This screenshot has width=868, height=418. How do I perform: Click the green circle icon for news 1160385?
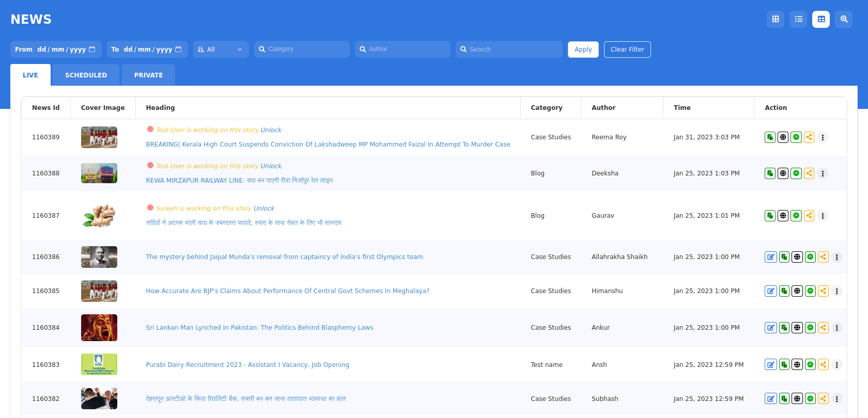[810, 291]
